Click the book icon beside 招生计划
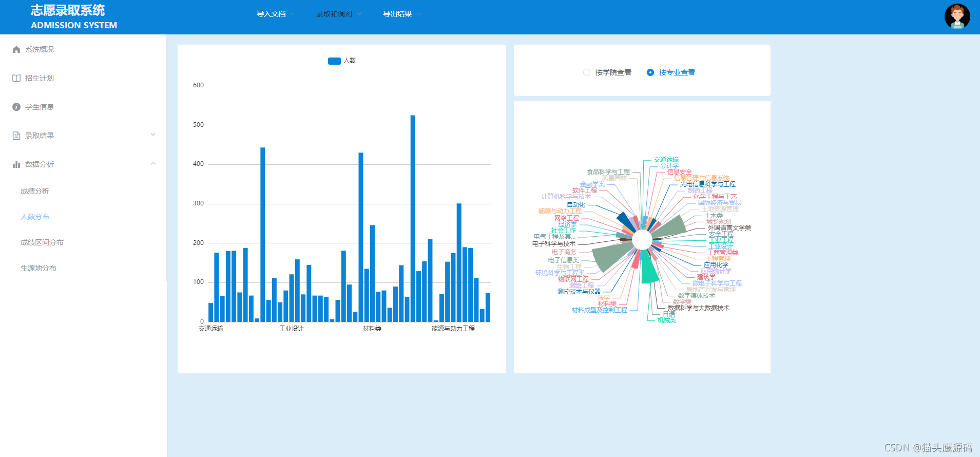Viewport: 980px width, 457px height. 16,78
